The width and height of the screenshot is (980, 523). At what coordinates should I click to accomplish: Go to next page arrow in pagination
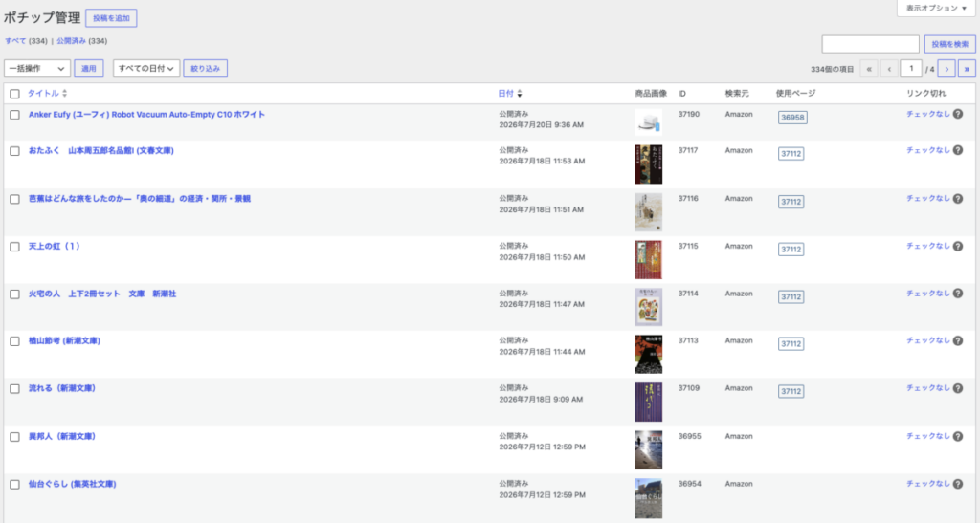[x=947, y=69]
